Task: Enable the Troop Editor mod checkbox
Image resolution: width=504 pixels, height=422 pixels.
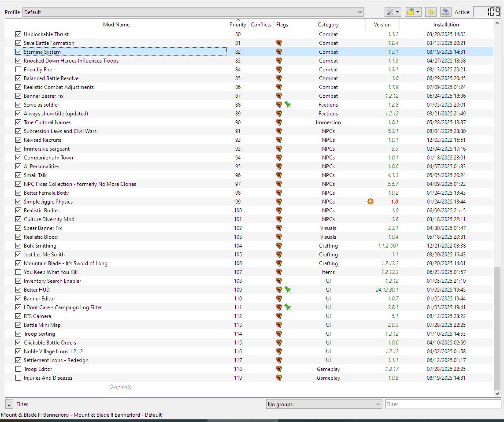Action: [x=19, y=369]
